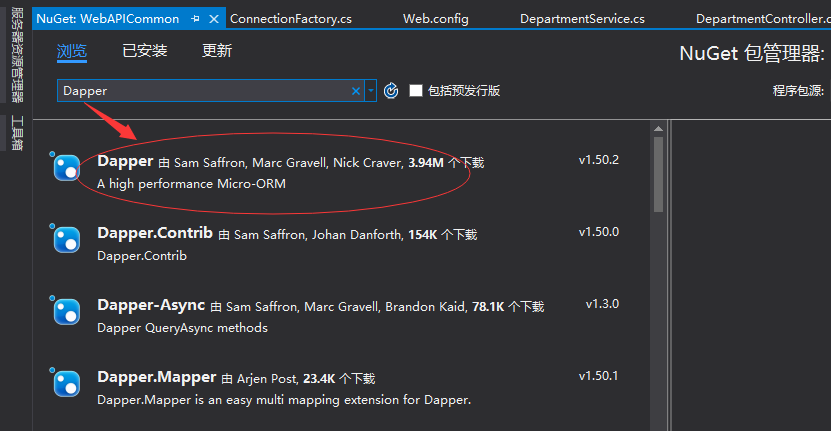Image resolution: width=831 pixels, height=431 pixels.
Task: Click the 3.94M download count
Action: tap(426, 163)
